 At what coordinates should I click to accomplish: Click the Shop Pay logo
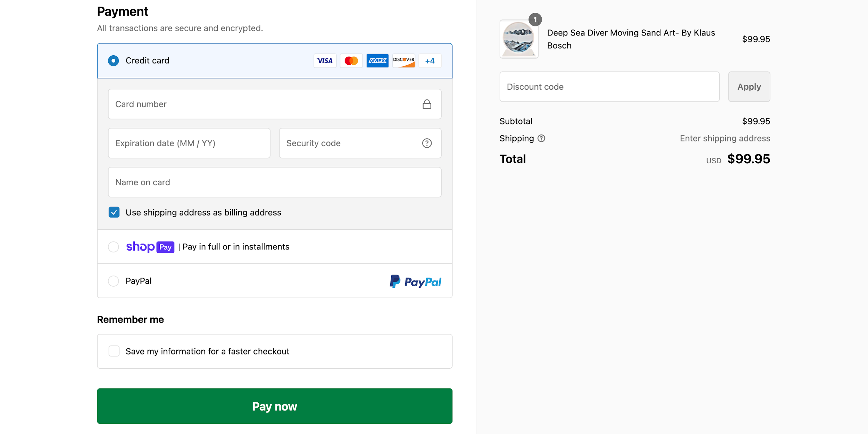pos(150,247)
